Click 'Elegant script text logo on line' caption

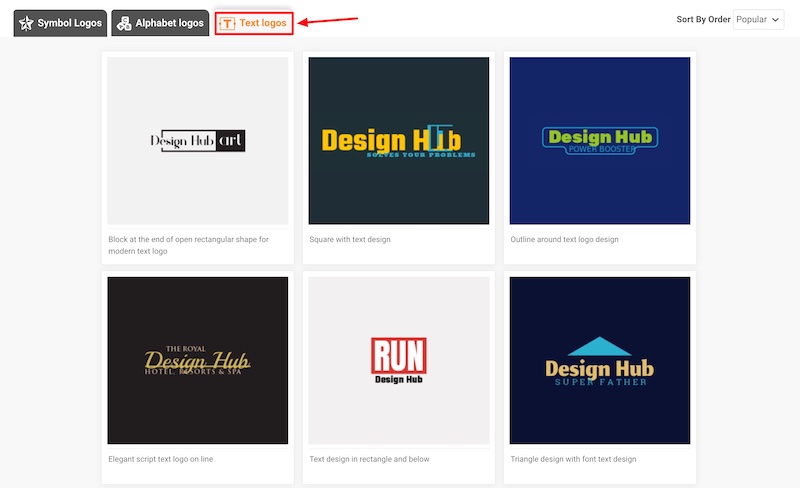click(161, 459)
